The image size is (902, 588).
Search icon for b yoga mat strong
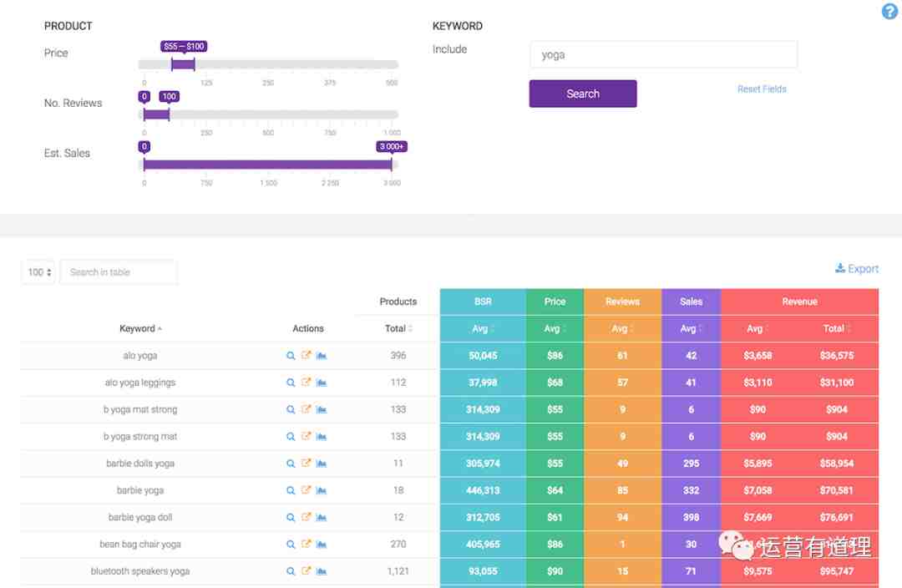coord(291,409)
